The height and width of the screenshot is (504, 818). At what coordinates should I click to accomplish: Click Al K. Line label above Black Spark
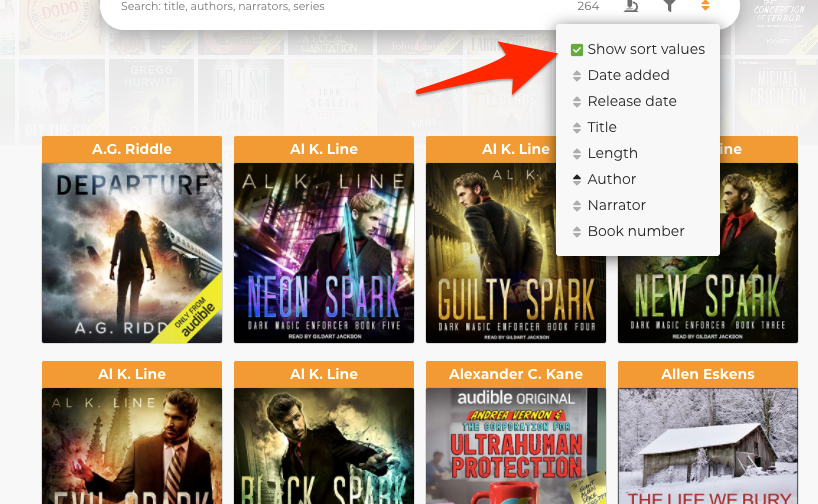(324, 374)
